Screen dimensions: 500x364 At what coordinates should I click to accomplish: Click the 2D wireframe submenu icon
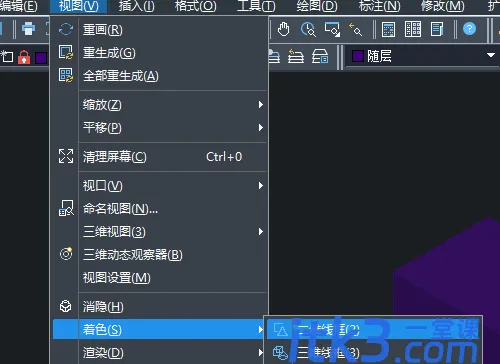coord(281,330)
